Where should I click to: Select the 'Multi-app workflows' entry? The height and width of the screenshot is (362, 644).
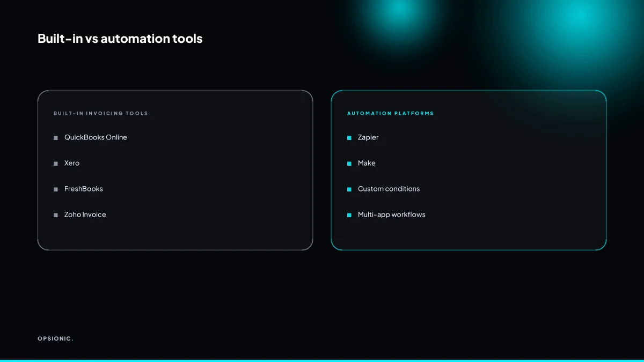point(392,215)
